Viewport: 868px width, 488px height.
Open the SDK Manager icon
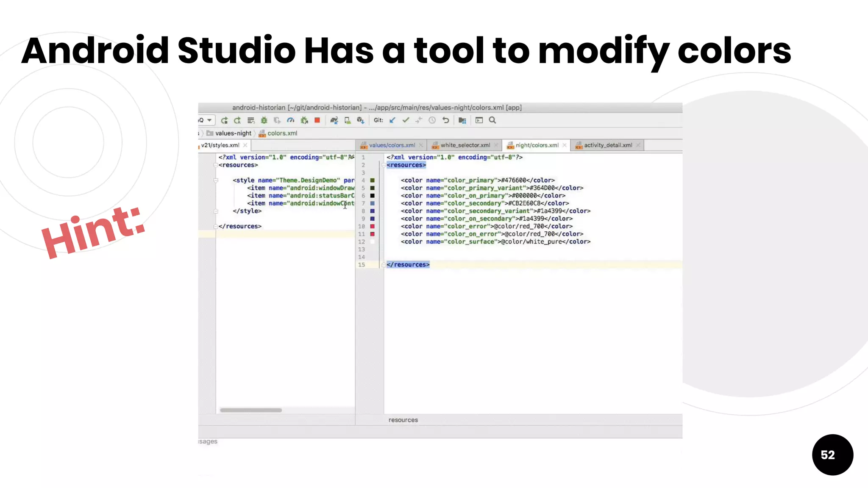[x=361, y=120]
